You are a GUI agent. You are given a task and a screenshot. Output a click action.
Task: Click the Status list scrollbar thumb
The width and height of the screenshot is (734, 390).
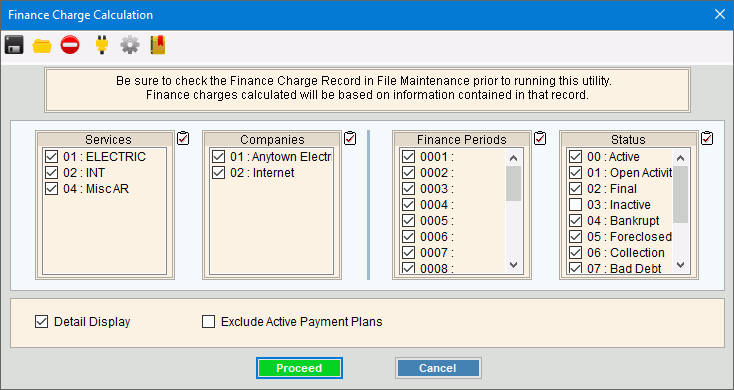click(681, 195)
